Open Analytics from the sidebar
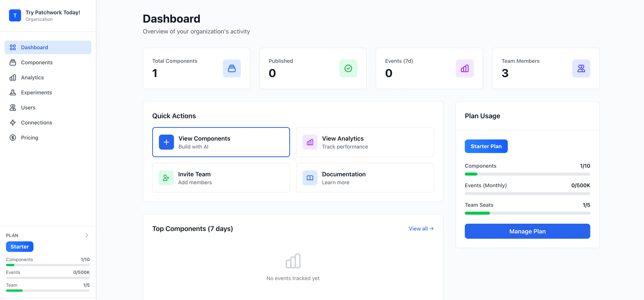644x300 pixels. [x=48, y=78]
